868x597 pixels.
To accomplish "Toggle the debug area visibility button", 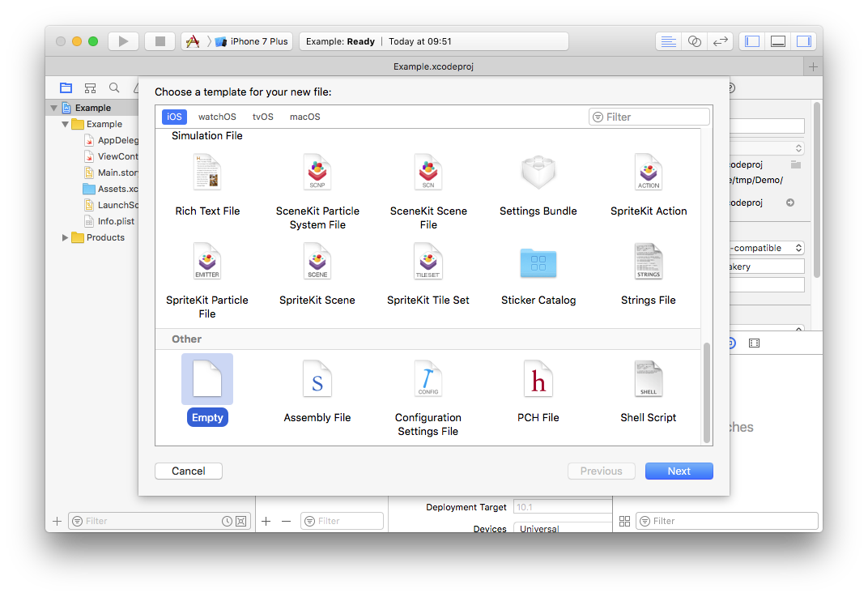I will coord(778,41).
